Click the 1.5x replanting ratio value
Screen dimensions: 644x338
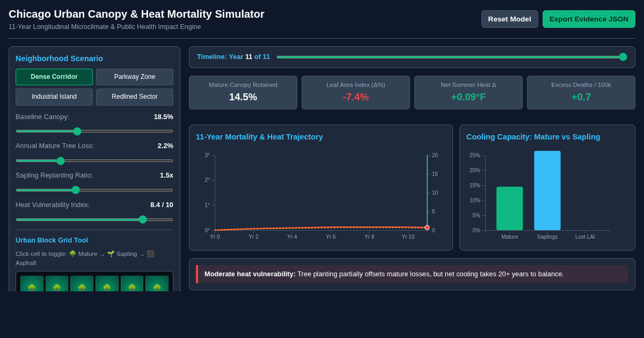click(x=166, y=175)
